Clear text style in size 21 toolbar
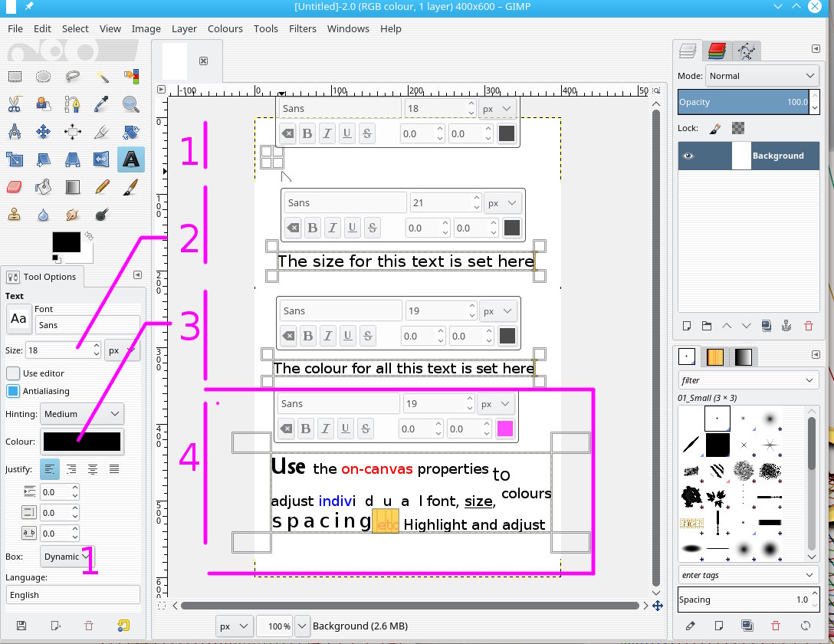Viewport: 834px width, 644px height. click(x=293, y=228)
